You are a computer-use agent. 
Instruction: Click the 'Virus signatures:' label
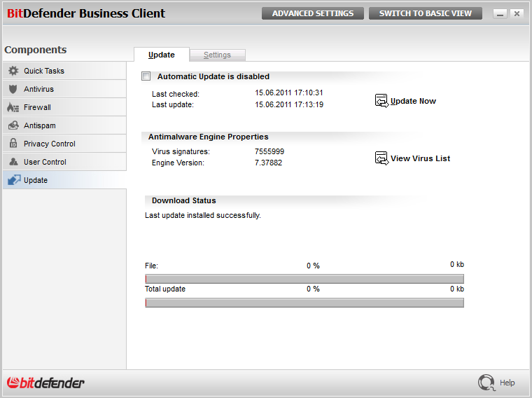pos(181,151)
